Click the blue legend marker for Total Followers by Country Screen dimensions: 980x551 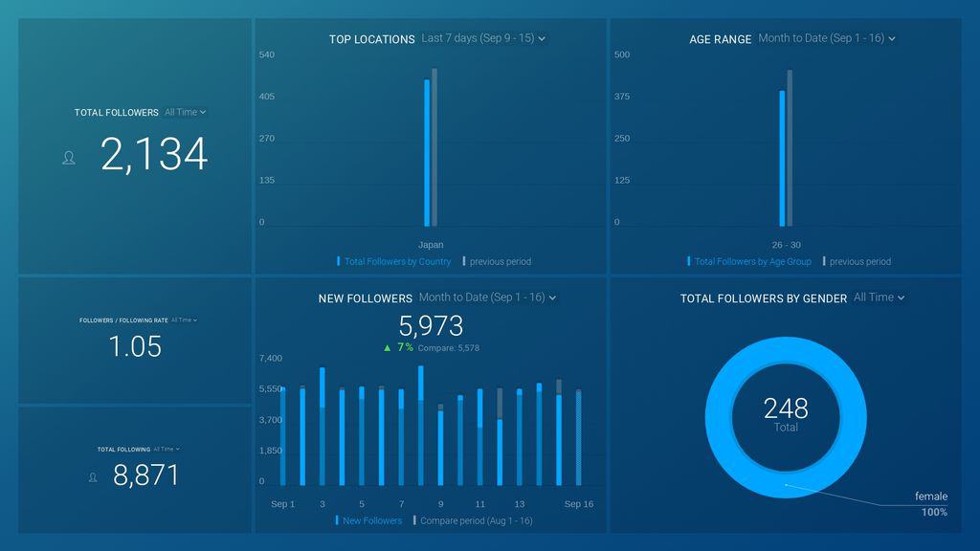tap(339, 261)
